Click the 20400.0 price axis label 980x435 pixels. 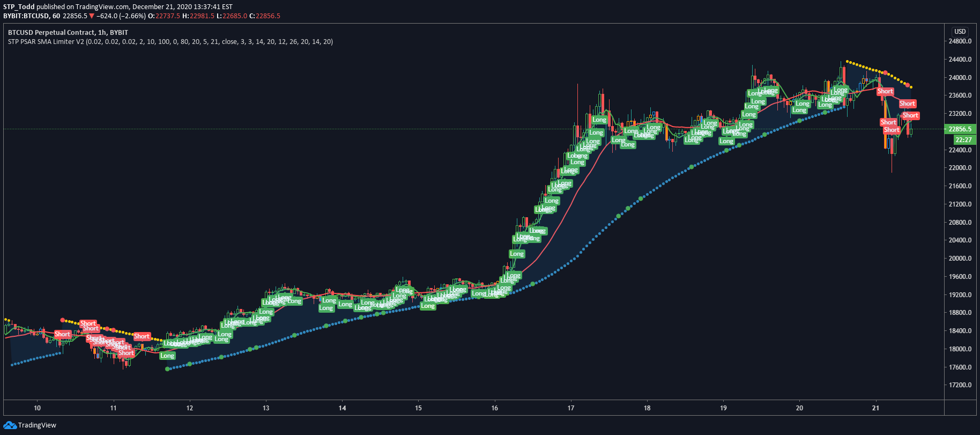pyautogui.click(x=960, y=240)
